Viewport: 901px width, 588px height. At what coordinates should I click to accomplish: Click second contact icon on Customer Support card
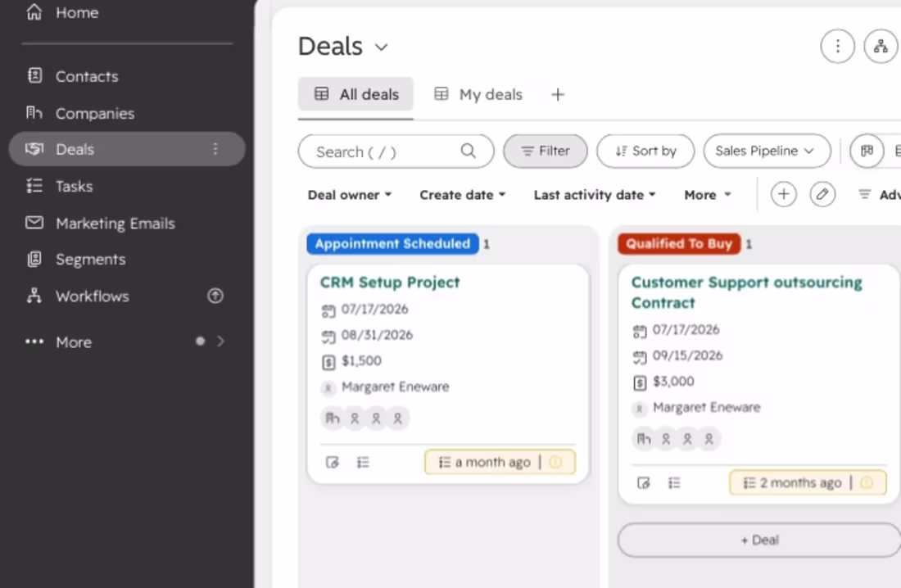(x=687, y=439)
